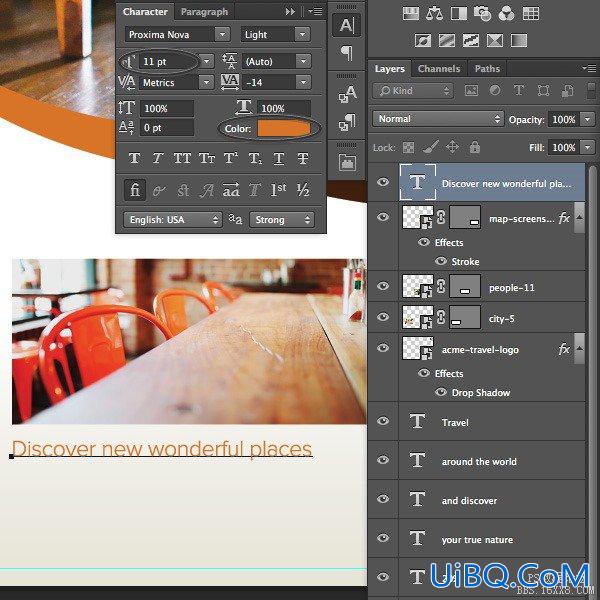This screenshot has height=600, width=600.
Task: Open Character Styles panel icon
Action: point(347,94)
